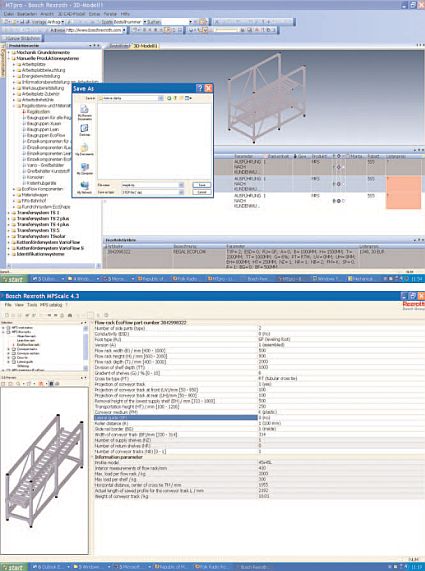
Task: Expand Mechanik Grundelemente tree node
Action: [x=9, y=52]
